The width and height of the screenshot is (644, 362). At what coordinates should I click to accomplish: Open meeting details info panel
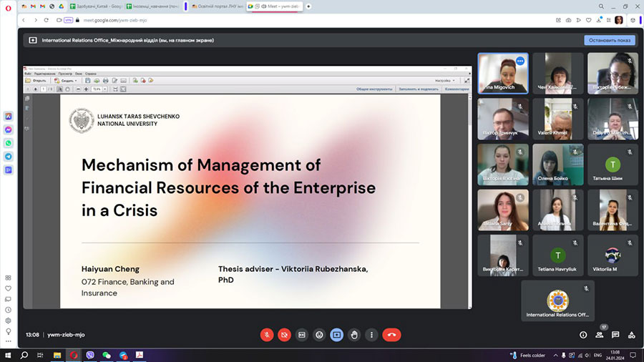583,334
